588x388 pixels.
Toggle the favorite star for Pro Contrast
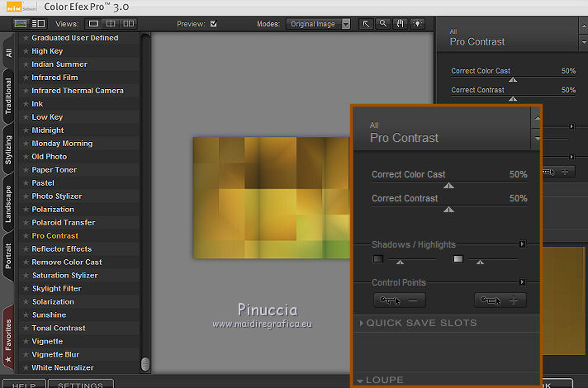click(26, 235)
